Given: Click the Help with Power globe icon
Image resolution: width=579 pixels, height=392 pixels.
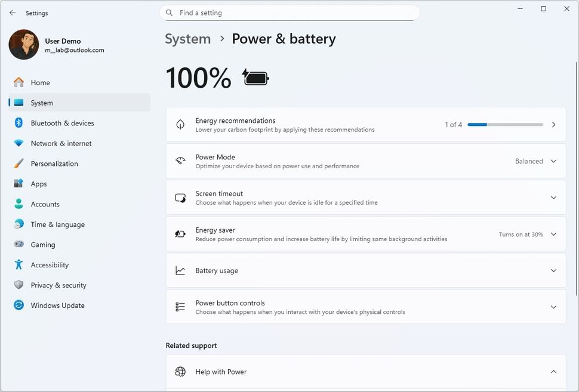Looking at the screenshot, I should (180, 371).
